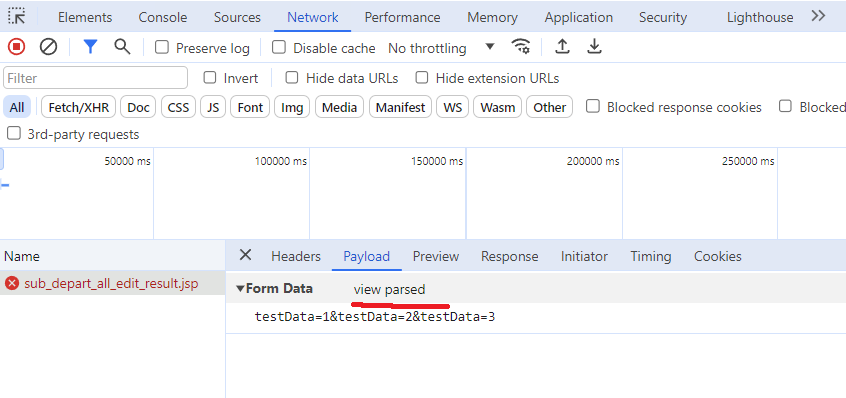Switch to the Sources tab
Image resolution: width=846 pixels, height=398 pixels.
pyautogui.click(x=237, y=17)
